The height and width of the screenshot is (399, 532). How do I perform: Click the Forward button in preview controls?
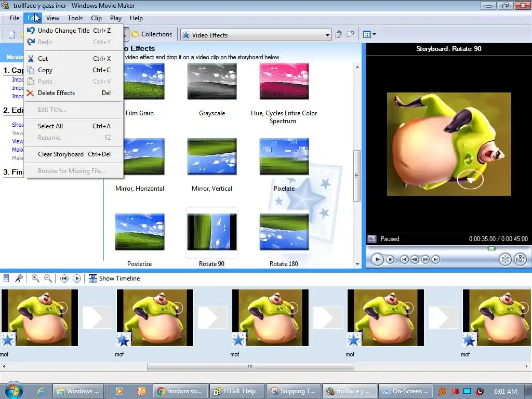click(436, 260)
